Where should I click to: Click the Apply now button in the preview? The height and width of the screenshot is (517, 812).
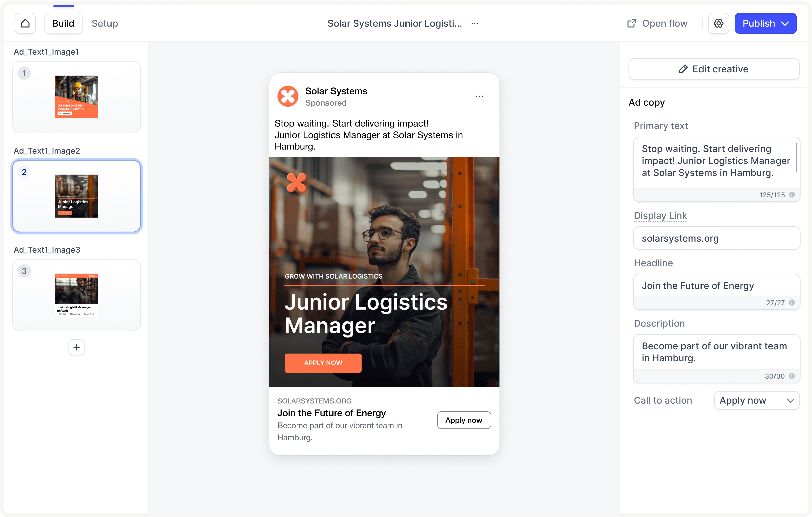[x=464, y=420]
